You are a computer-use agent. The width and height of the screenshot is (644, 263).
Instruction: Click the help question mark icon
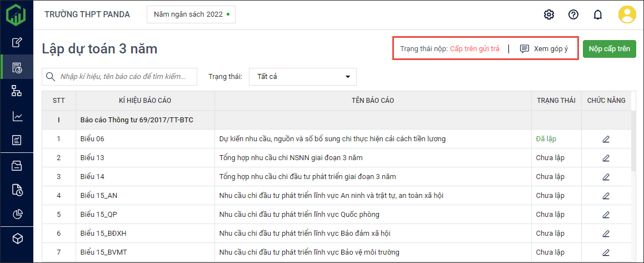click(573, 14)
